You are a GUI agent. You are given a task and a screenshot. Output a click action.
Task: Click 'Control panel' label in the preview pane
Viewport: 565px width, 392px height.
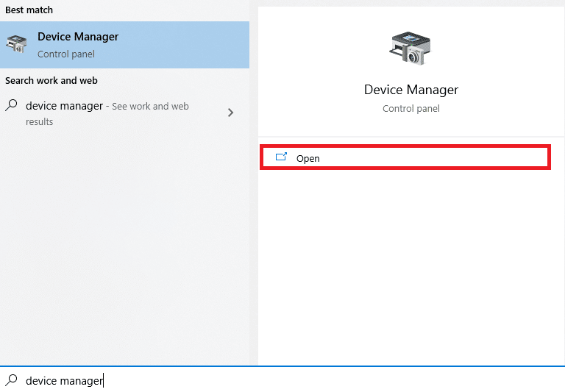coord(411,109)
